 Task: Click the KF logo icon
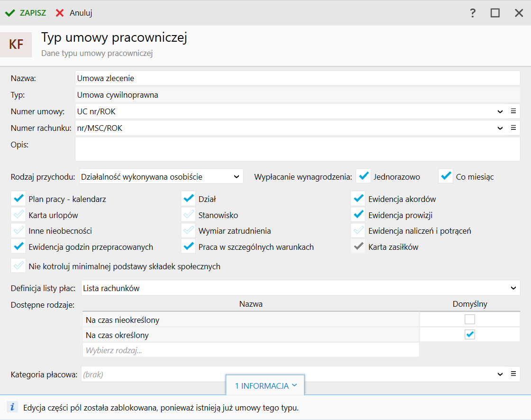(x=16, y=45)
